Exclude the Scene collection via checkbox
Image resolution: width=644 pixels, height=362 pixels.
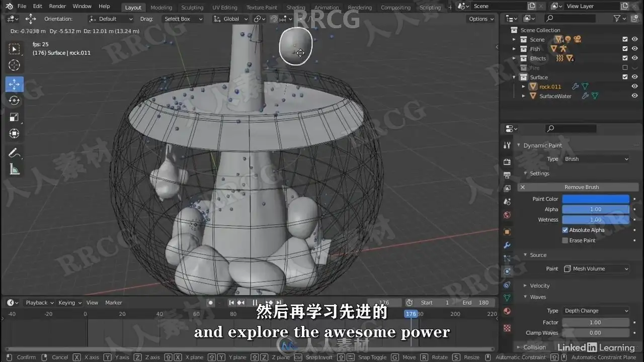(625, 39)
